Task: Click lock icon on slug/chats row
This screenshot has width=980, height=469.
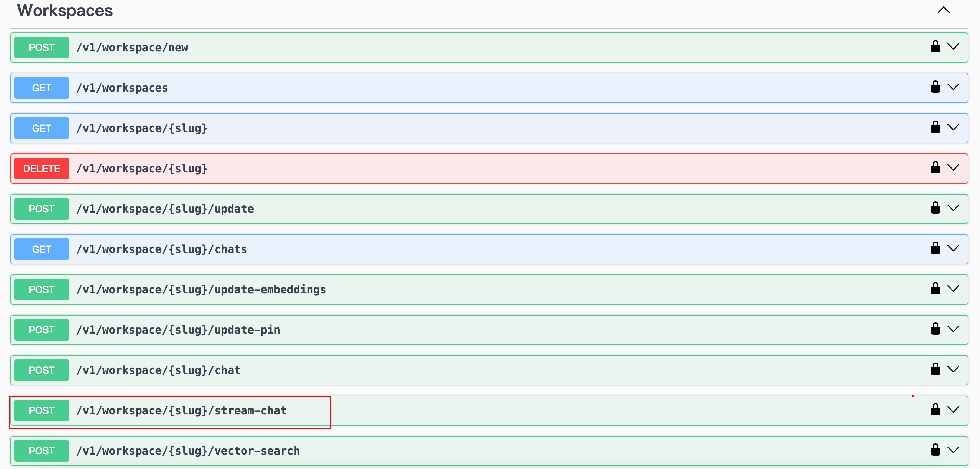Action: click(935, 248)
